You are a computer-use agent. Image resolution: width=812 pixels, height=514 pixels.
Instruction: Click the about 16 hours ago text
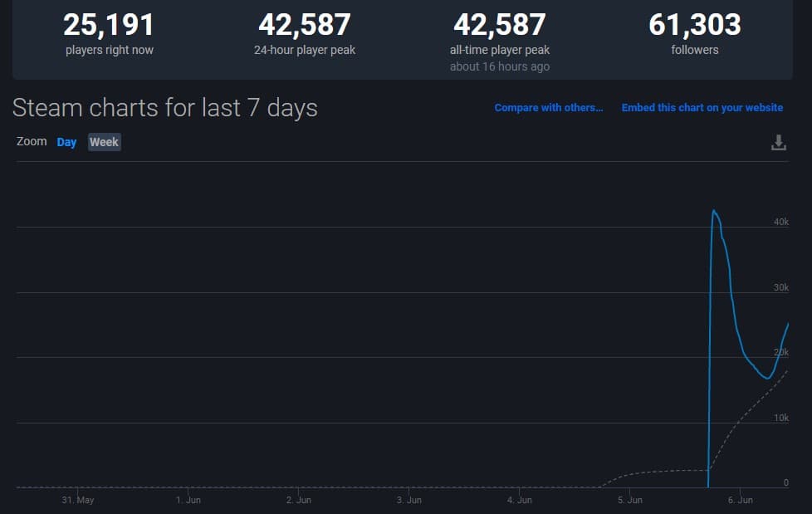point(500,66)
